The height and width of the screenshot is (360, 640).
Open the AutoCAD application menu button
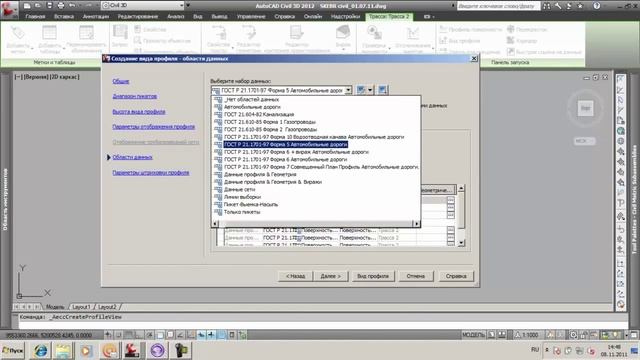coord(9,9)
